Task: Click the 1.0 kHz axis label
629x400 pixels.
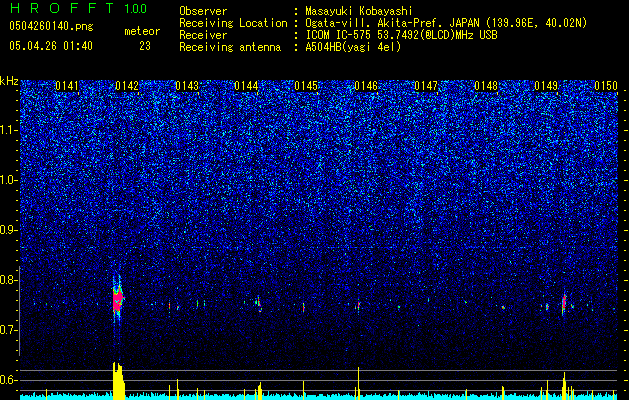Action: coord(9,180)
